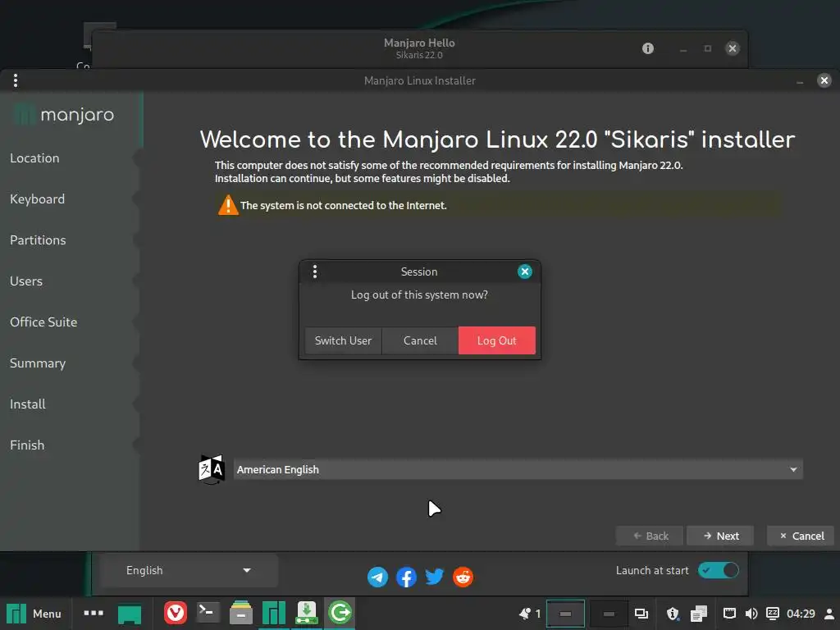Open notifications bell in system tray

(x=525, y=614)
